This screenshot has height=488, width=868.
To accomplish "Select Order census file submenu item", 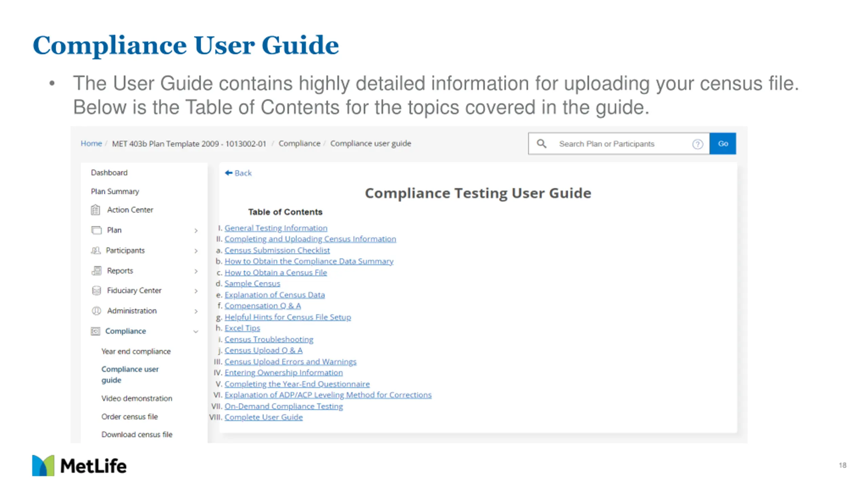I will 130,416.
